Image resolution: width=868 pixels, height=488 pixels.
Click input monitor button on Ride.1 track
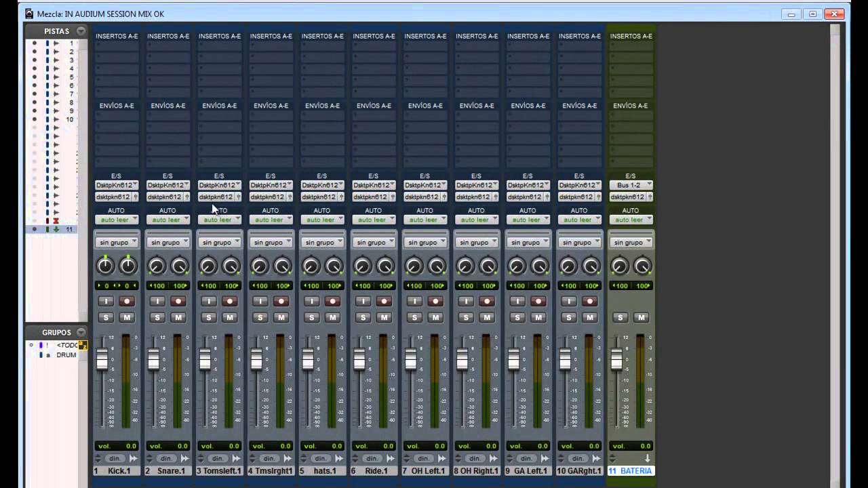tap(363, 301)
